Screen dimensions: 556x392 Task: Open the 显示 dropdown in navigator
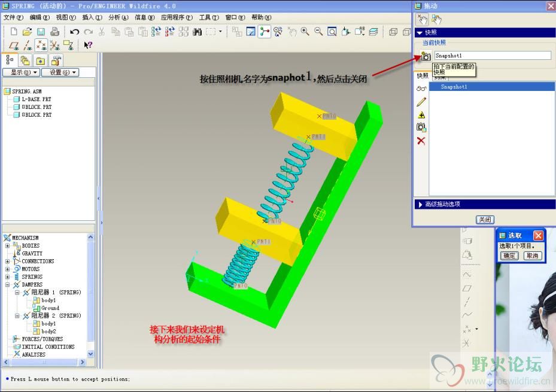[x=21, y=72]
